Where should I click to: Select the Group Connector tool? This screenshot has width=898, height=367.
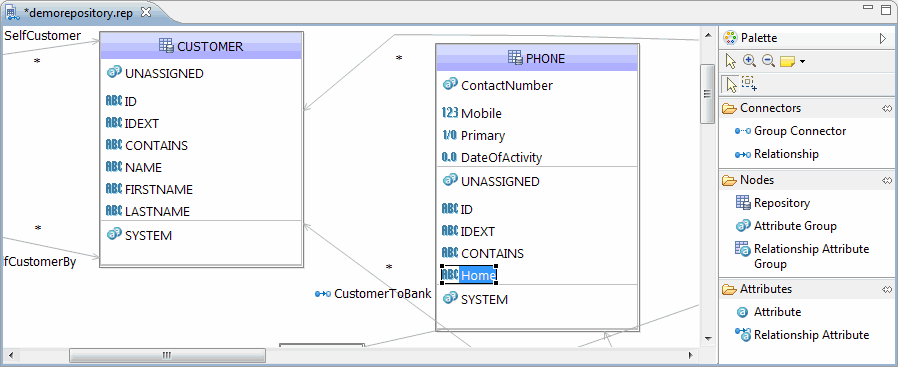pos(790,131)
